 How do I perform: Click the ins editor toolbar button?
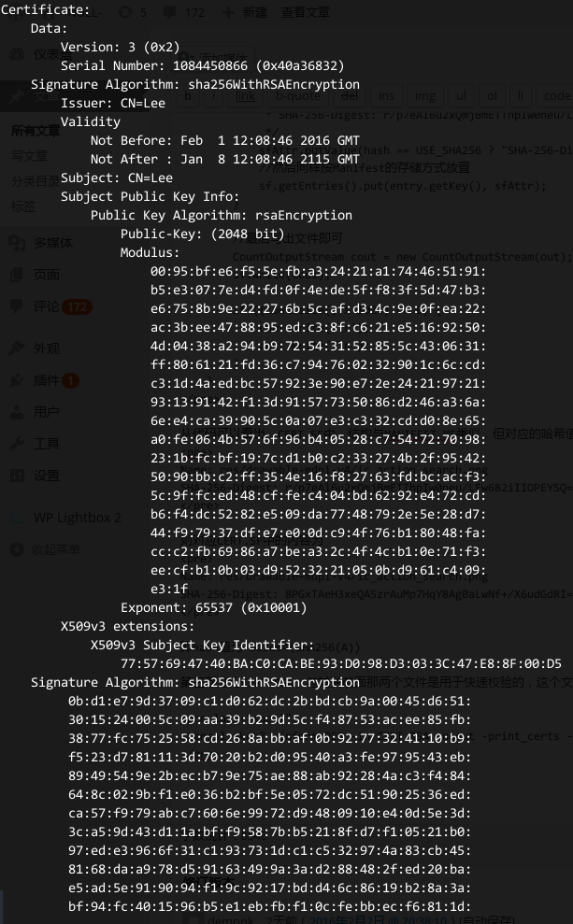(387, 95)
